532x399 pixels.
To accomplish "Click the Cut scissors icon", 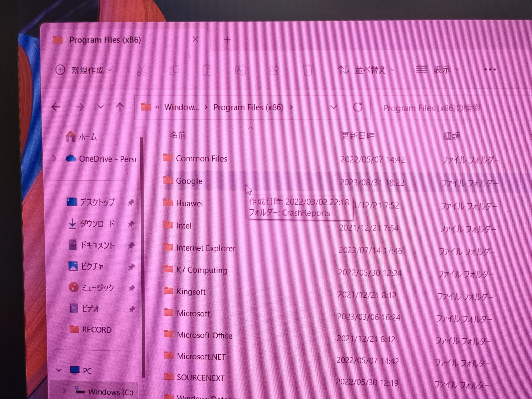I will 142,70.
